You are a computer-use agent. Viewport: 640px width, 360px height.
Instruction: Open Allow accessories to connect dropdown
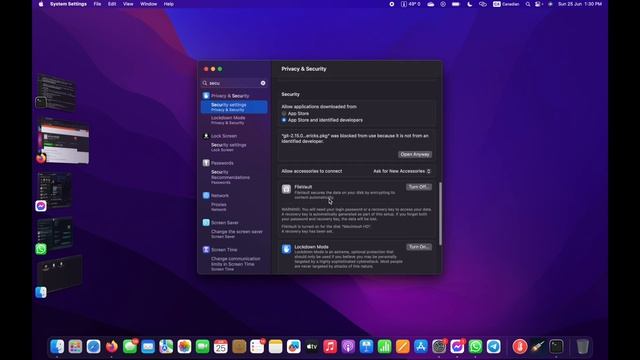402,171
